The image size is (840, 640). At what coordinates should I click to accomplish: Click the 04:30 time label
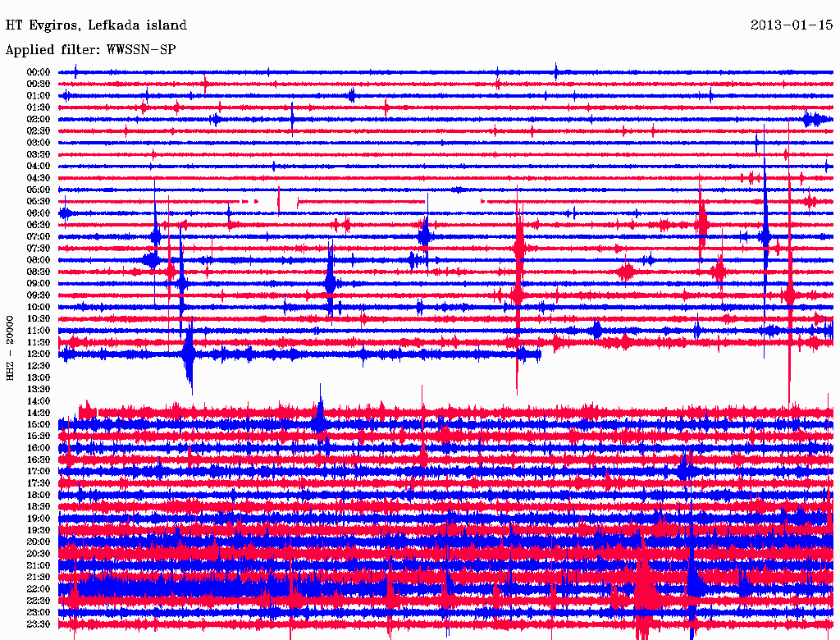pyautogui.click(x=39, y=178)
